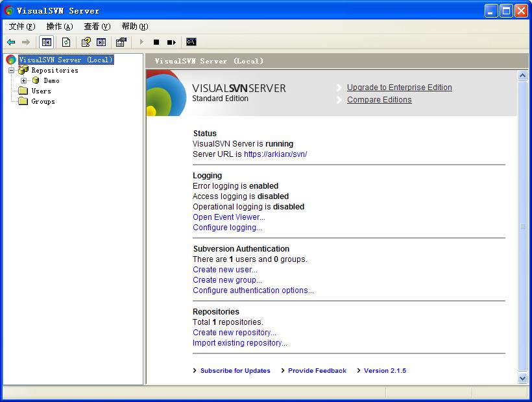Select the VisualSVN Server (Local) tree node

(x=66, y=60)
